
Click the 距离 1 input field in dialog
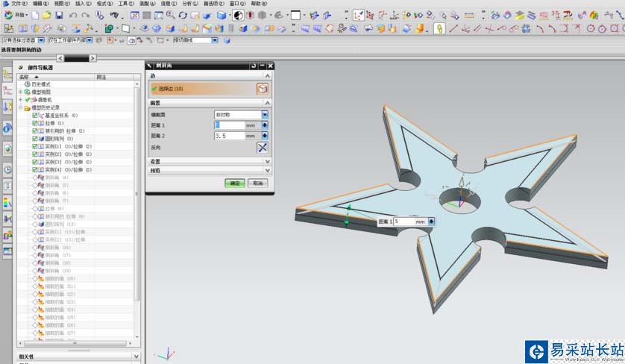(230, 125)
